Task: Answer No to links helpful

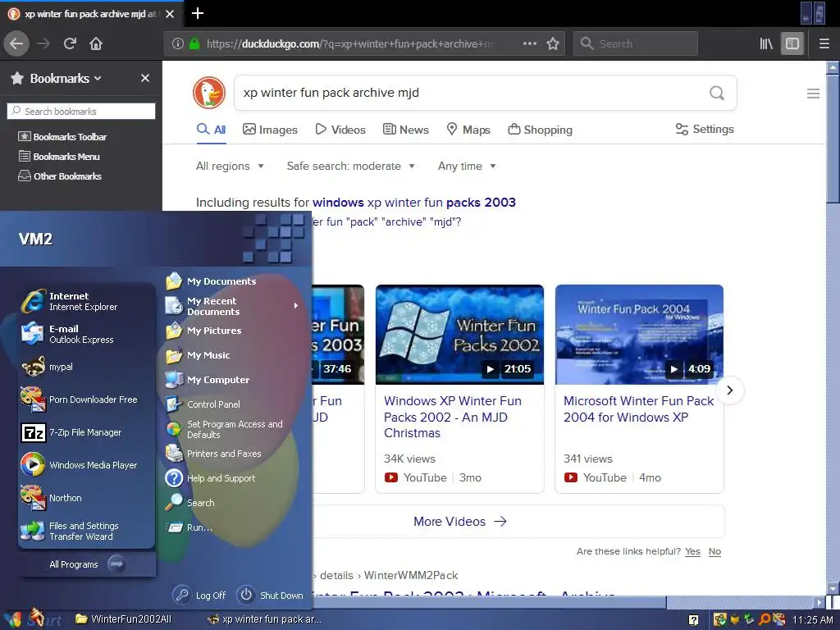Action: pos(714,551)
